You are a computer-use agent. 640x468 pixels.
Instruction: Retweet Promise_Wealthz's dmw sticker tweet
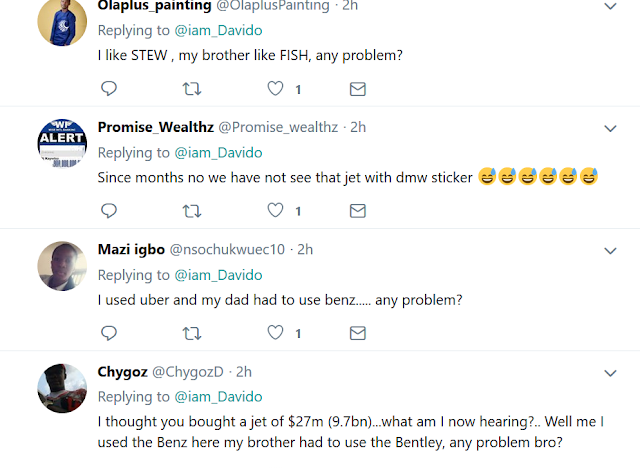pyautogui.click(x=190, y=210)
